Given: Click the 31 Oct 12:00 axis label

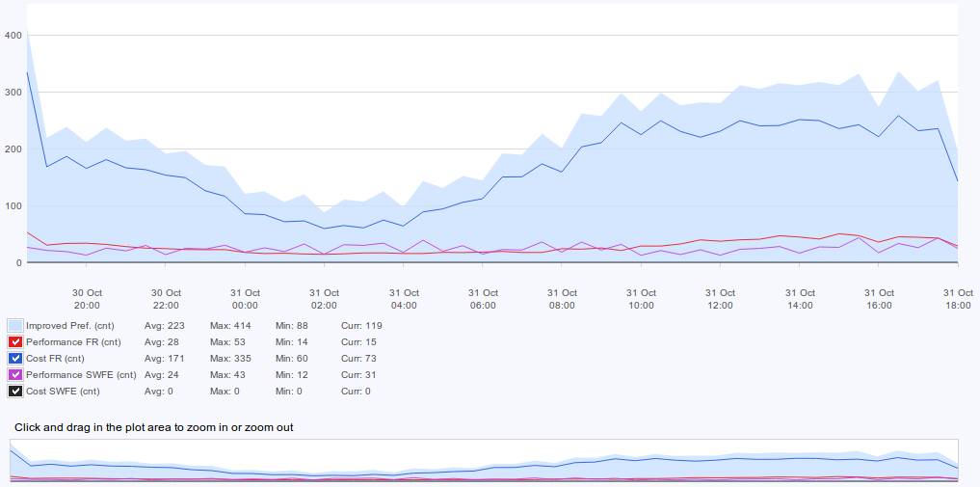Looking at the screenshot, I should click(721, 299).
